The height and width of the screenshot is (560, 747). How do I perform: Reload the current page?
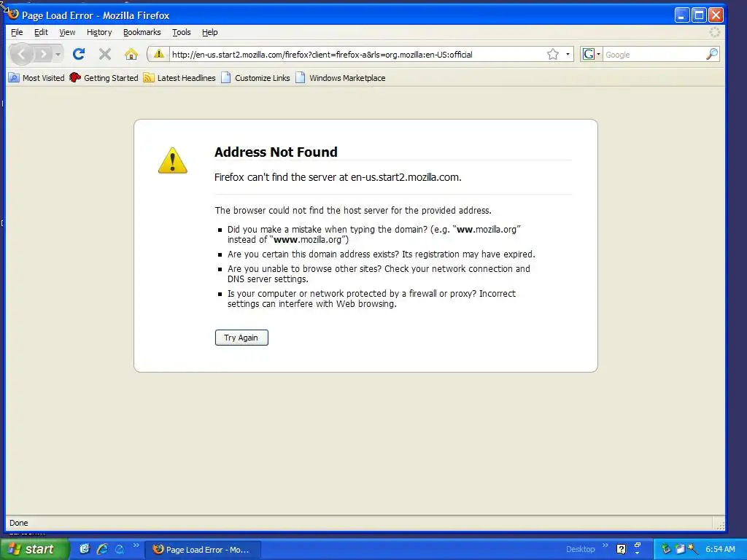(79, 54)
